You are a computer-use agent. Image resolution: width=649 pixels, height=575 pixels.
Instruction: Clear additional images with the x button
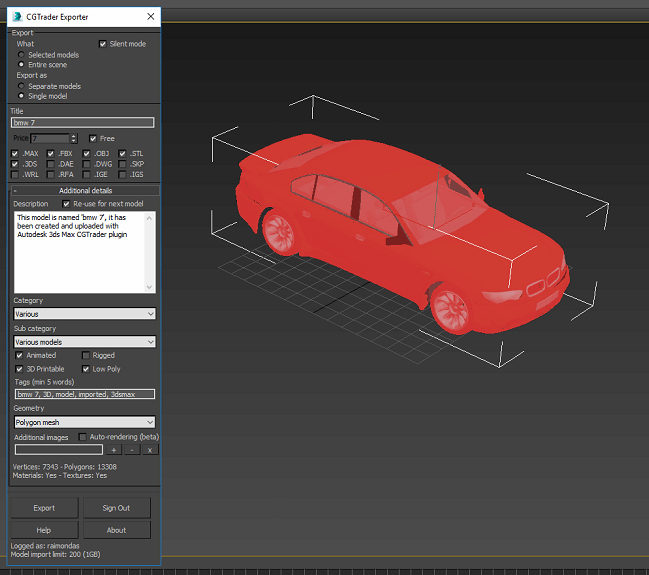pyautogui.click(x=149, y=450)
